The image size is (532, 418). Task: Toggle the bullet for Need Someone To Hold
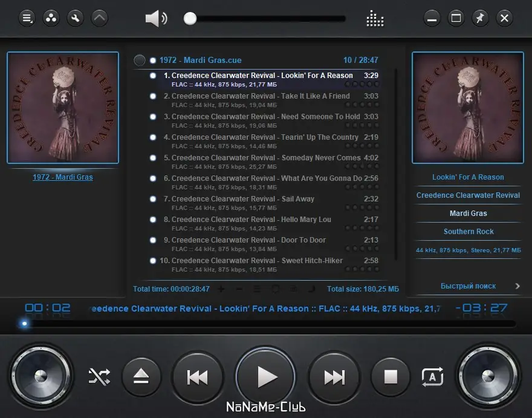tap(153, 117)
